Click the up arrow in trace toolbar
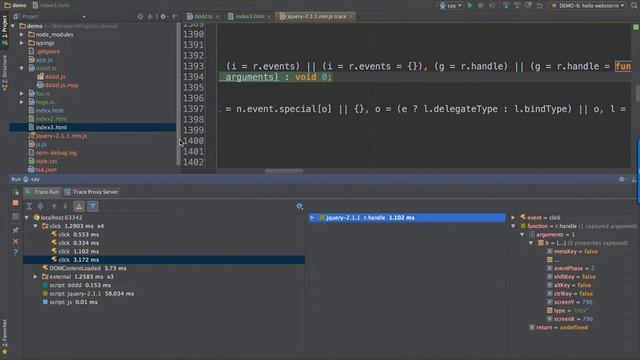640x360 pixels. (x=54, y=207)
